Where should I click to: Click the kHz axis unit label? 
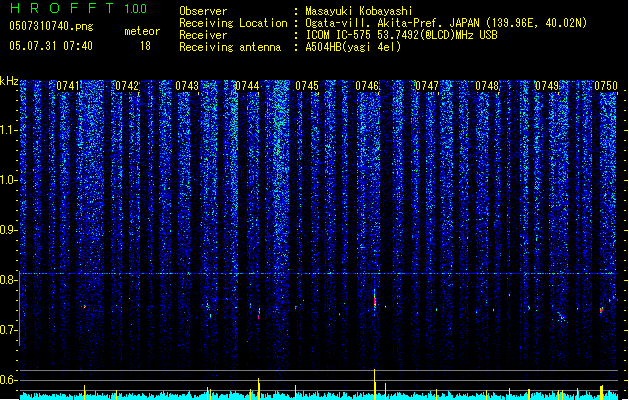[x=9, y=81]
